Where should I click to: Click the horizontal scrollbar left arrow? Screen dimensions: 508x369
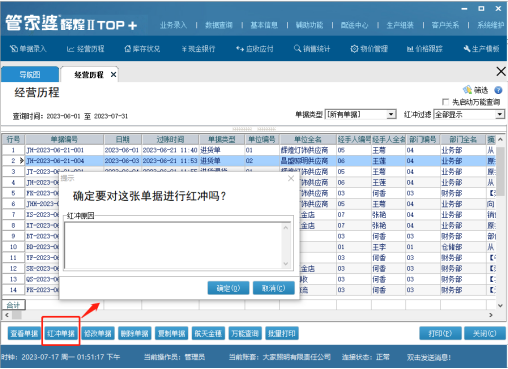point(7,315)
